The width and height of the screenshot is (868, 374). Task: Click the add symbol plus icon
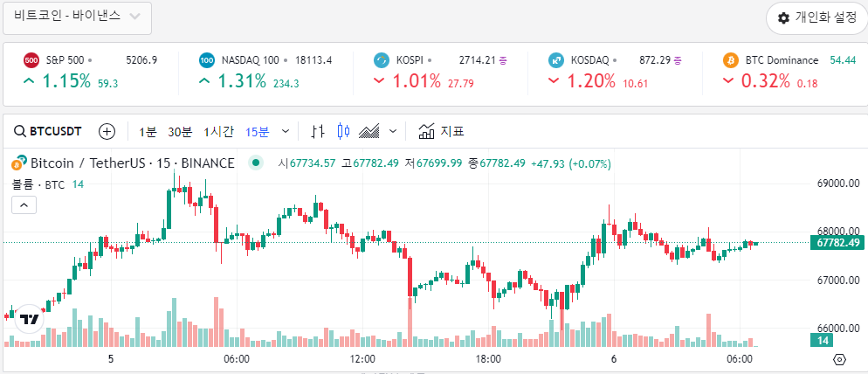[x=107, y=132]
